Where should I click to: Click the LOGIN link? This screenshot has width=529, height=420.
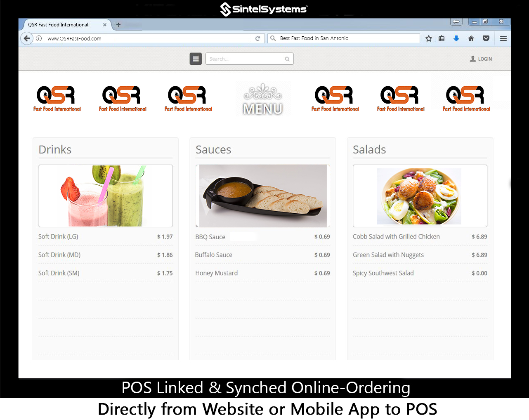(x=481, y=59)
